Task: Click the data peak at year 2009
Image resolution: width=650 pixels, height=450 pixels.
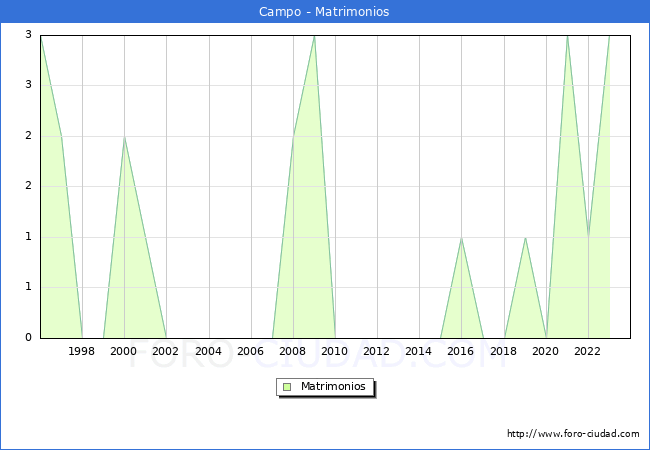Action: coord(314,36)
